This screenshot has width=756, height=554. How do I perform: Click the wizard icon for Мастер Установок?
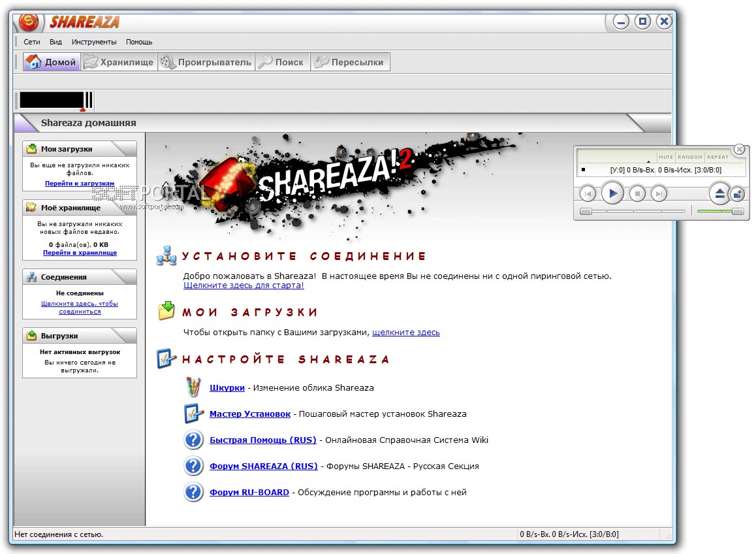[x=194, y=414]
